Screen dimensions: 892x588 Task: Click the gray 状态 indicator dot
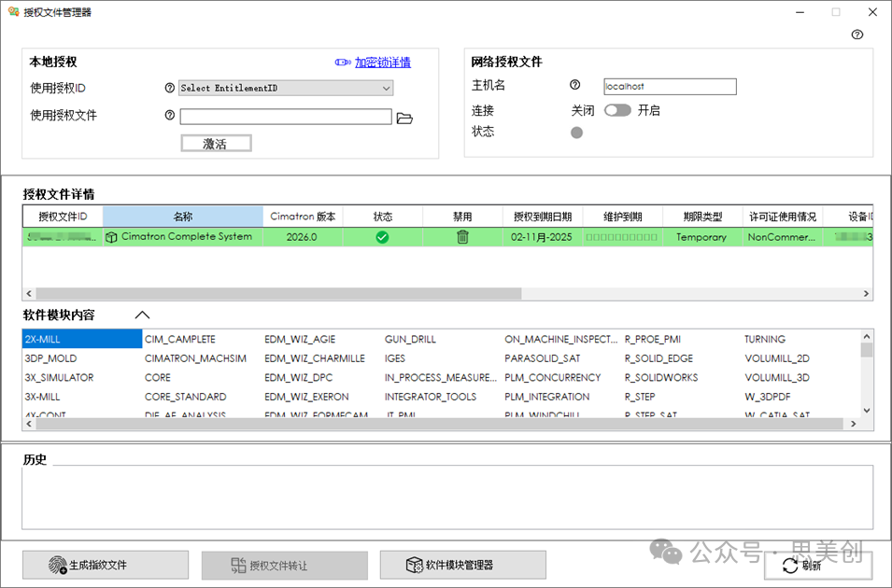576,133
